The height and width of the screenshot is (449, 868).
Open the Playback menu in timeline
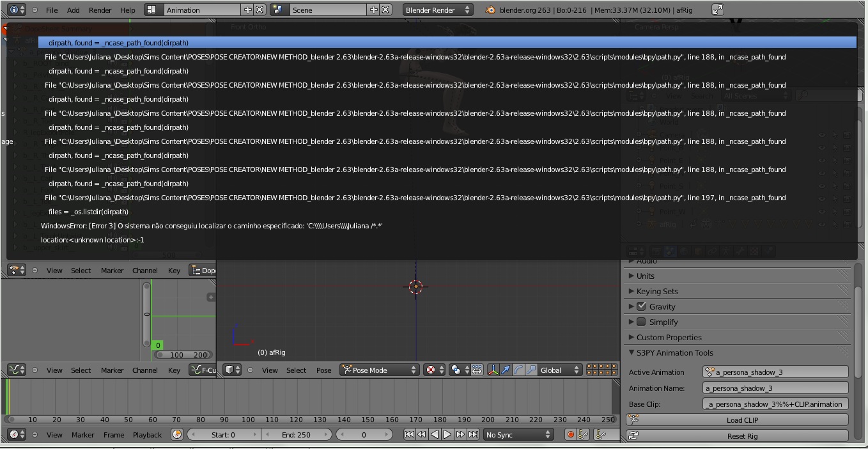[147, 434]
